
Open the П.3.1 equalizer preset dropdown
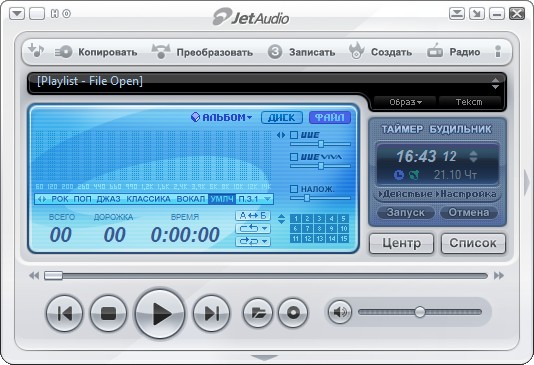pyautogui.click(x=255, y=199)
